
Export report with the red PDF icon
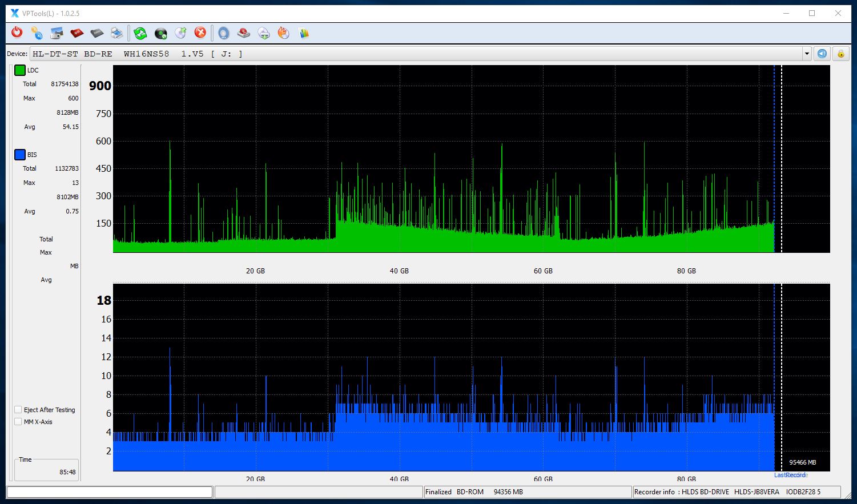[x=77, y=33]
